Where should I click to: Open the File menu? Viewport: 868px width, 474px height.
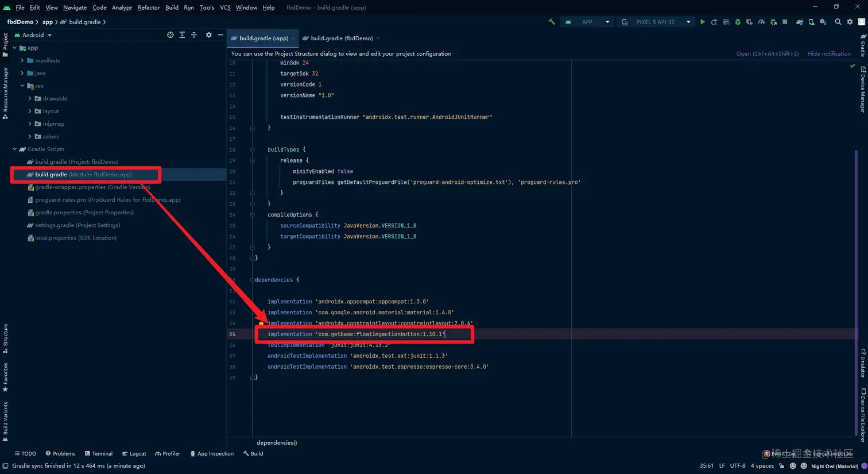(20, 7)
